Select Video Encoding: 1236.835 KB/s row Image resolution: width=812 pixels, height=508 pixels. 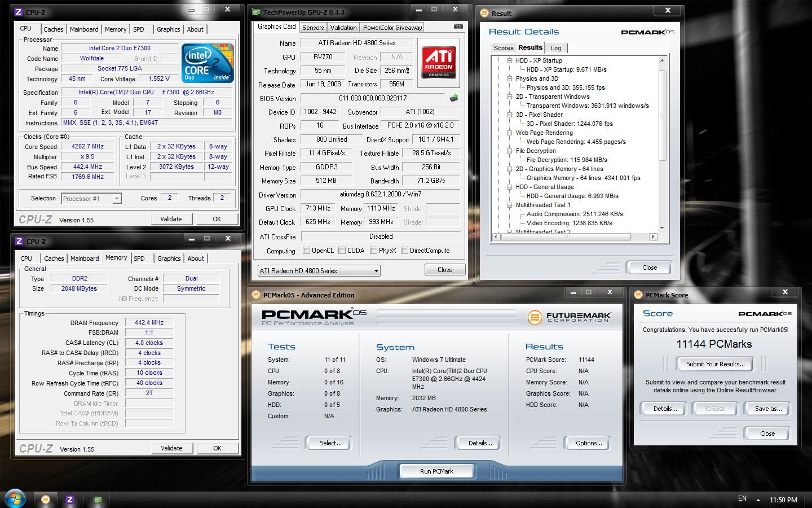click(569, 223)
